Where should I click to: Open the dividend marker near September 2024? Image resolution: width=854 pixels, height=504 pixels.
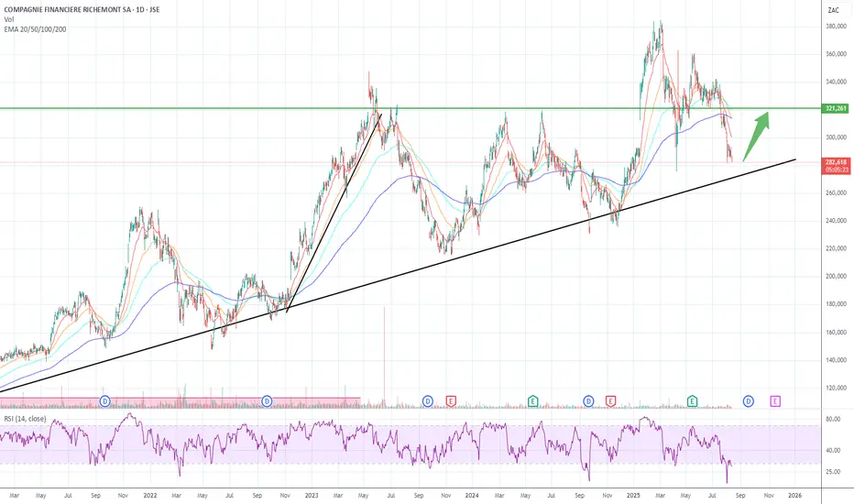coord(588,401)
